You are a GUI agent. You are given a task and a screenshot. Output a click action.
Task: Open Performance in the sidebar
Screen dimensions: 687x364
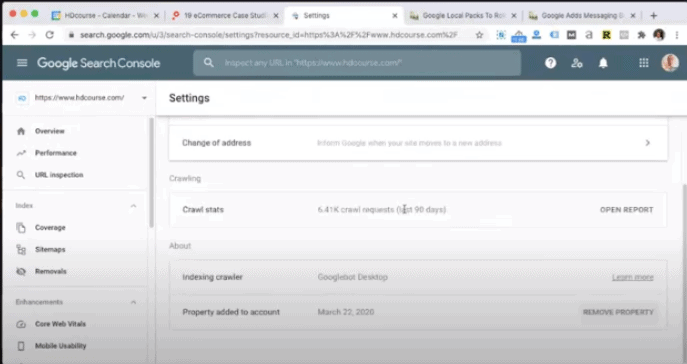click(x=56, y=153)
